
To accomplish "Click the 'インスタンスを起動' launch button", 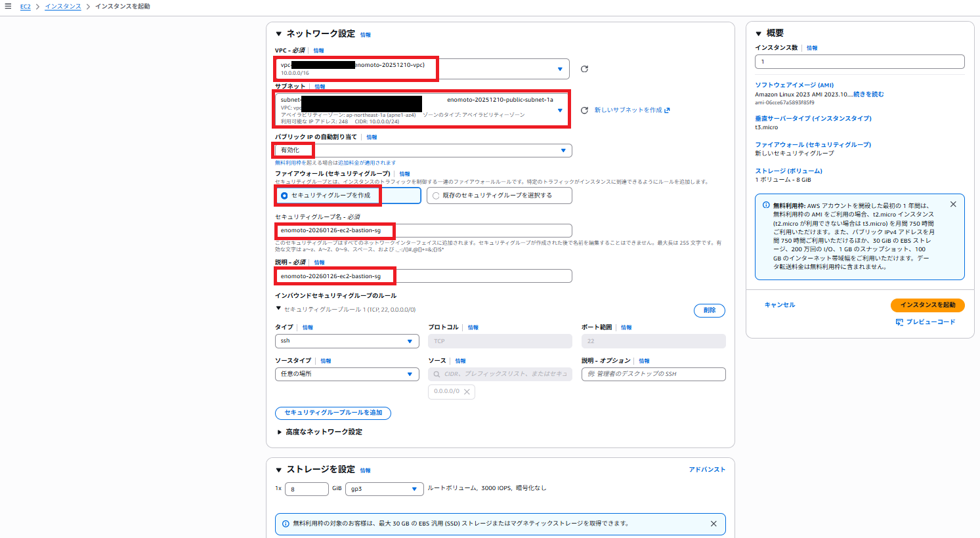I will pos(927,305).
